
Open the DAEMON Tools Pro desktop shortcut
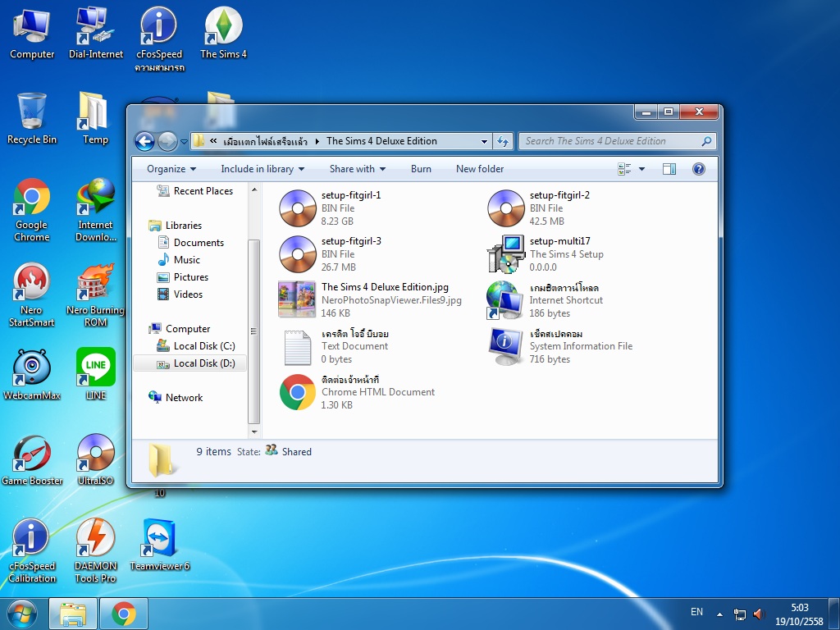[96, 538]
